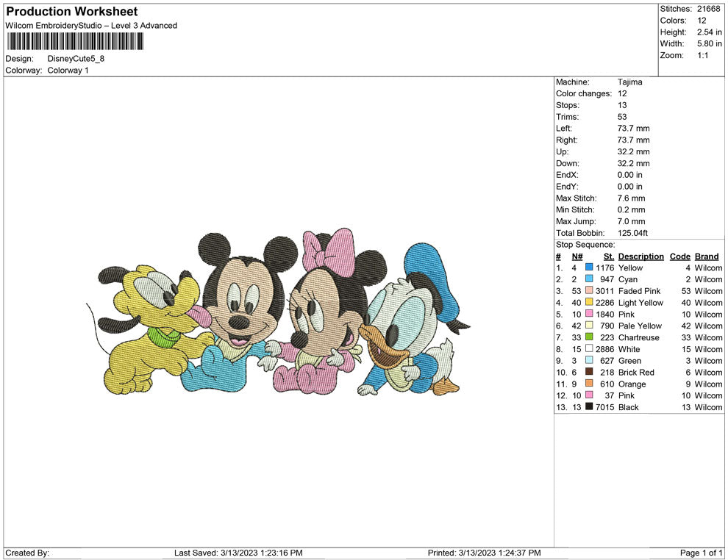The height and width of the screenshot is (560, 728).
Task: Click the Total Bobbin value 125.04ft
Action: click(635, 233)
